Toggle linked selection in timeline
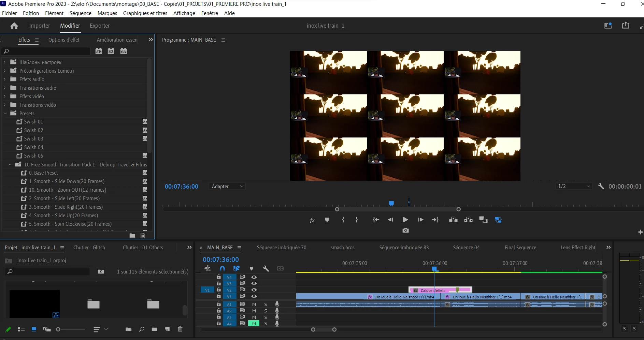Viewport: 644px width, 340px height. pos(236,269)
